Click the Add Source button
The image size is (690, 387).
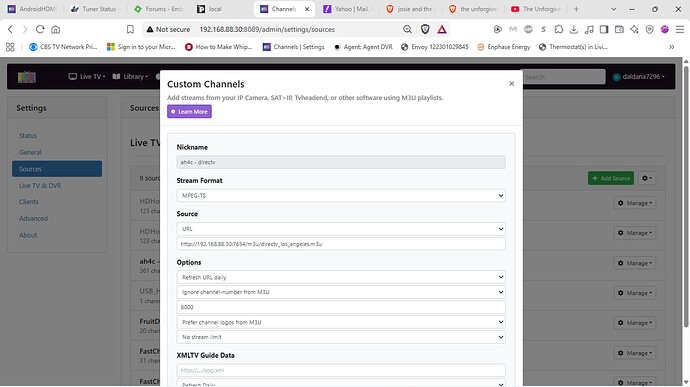pyautogui.click(x=611, y=178)
